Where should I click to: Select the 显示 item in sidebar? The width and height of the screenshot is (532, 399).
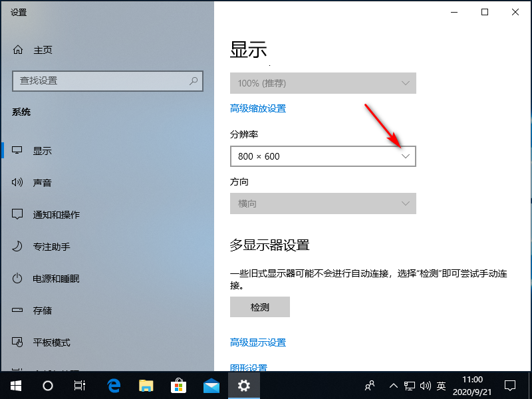click(x=42, y=150)
